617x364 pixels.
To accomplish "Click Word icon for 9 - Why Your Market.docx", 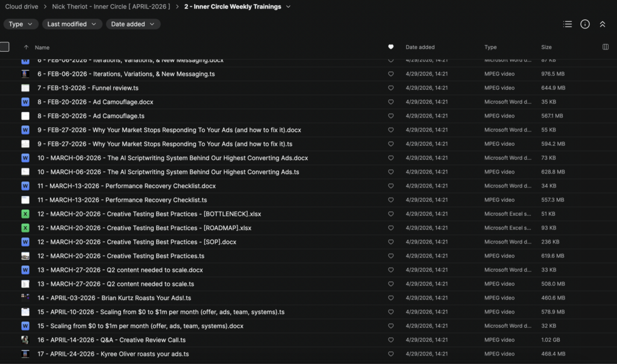I will coord(25,130).
